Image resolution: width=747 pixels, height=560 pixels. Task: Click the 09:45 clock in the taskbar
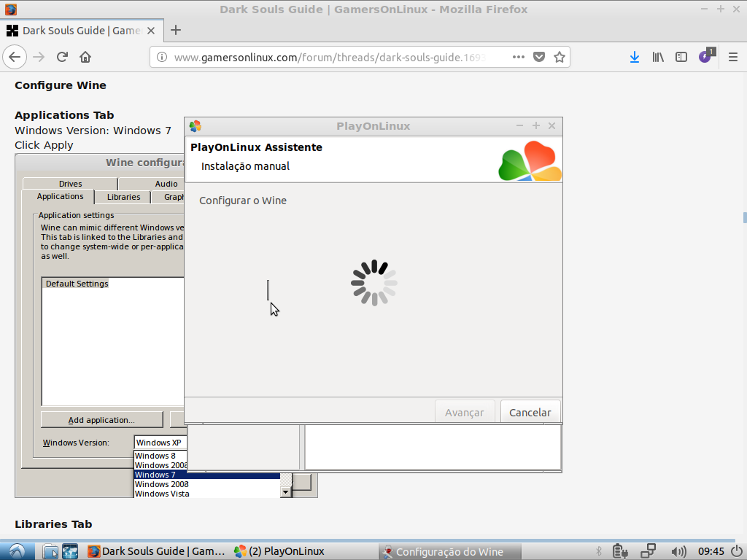click(711, 551)
